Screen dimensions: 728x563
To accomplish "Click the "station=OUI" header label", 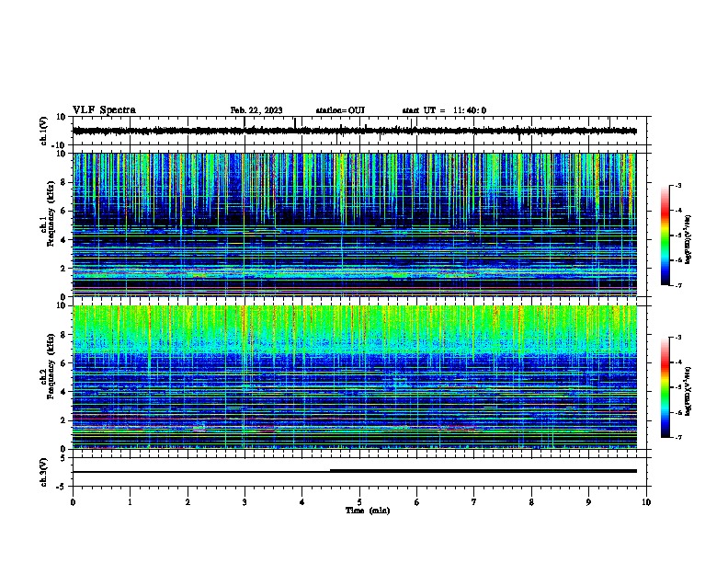I will [x=340, y=110].
